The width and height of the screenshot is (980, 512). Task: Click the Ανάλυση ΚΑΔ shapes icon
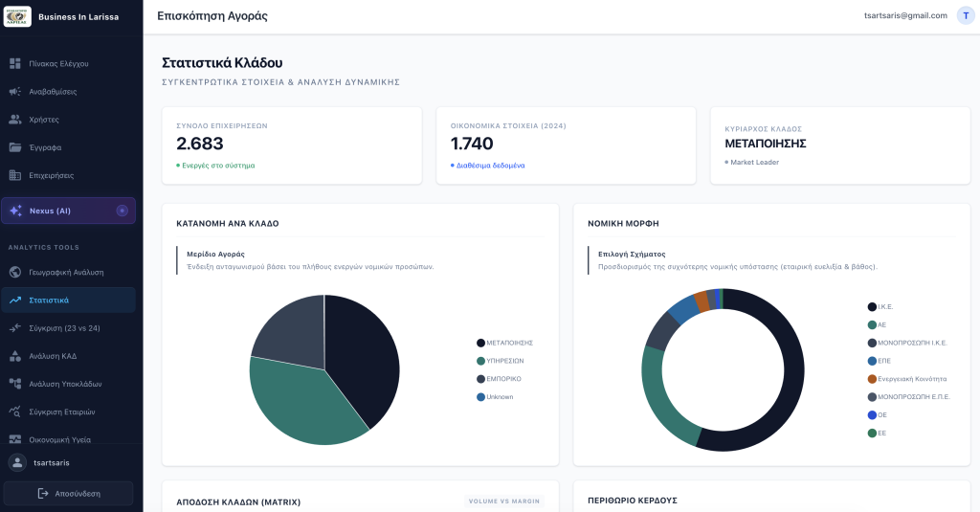pyautogui.click(x=15, y=356)
